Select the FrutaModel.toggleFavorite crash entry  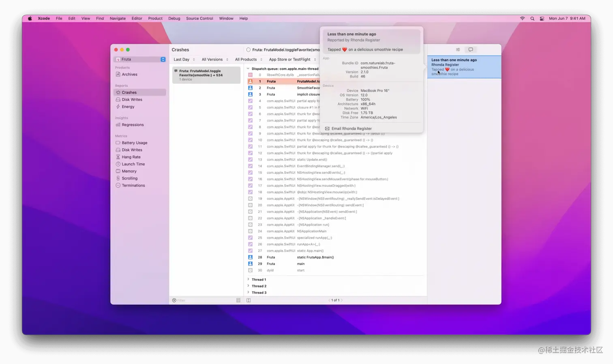coord(206,75)
